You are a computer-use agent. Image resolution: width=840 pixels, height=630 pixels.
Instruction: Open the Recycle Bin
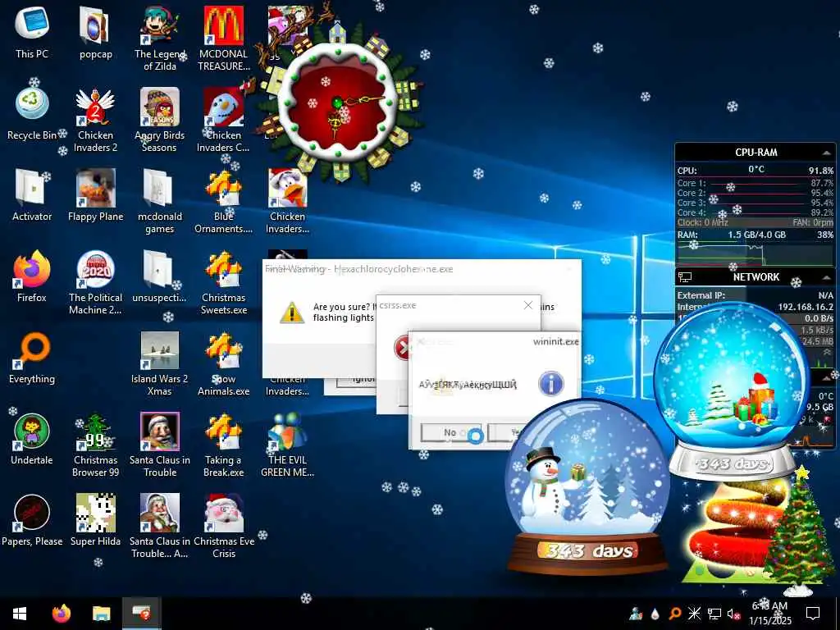(x=32, y=113)
